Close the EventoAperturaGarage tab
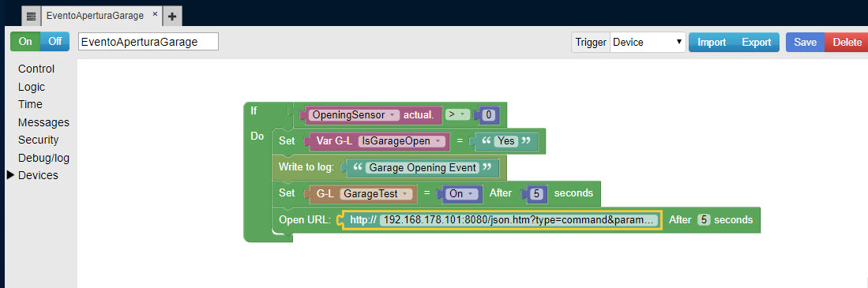 point(155,14)
